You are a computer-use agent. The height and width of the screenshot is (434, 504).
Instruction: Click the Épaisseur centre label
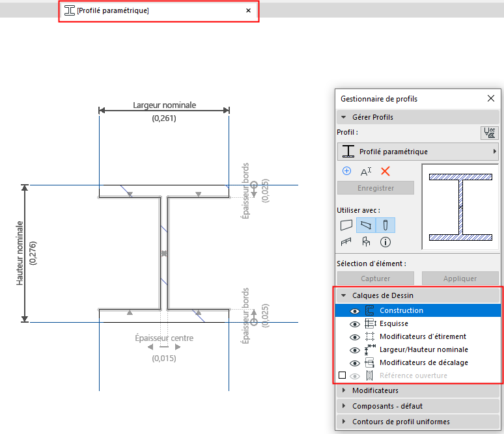(x=164, y=338)
